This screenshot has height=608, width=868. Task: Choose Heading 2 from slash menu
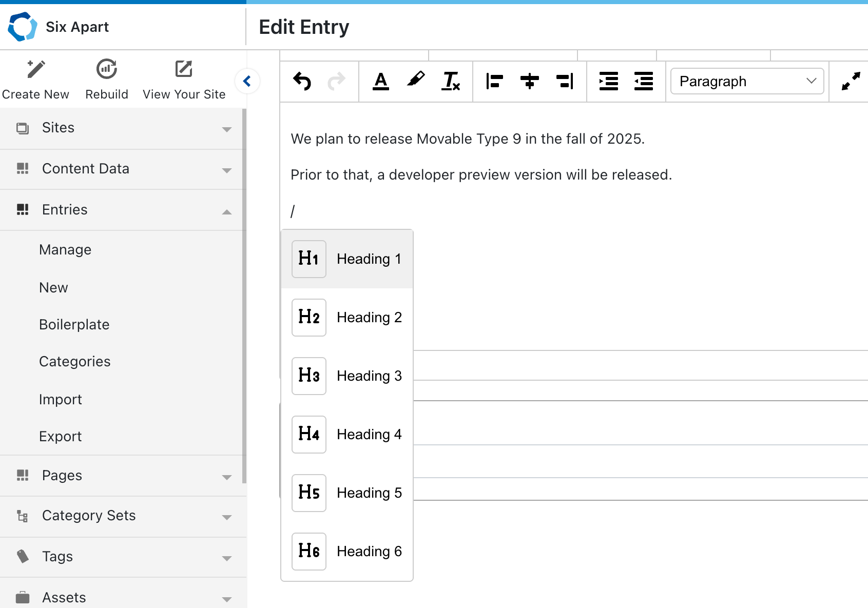pos(348,318)
